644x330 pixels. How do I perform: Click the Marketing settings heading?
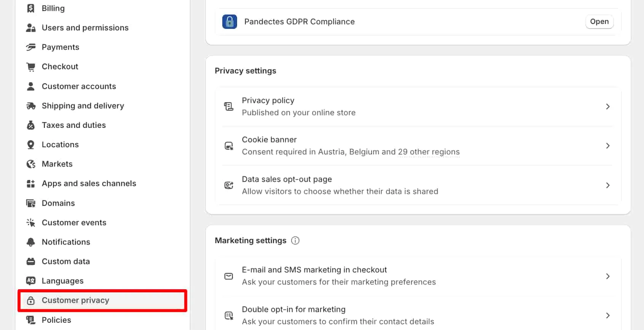(x=250, y=241)
